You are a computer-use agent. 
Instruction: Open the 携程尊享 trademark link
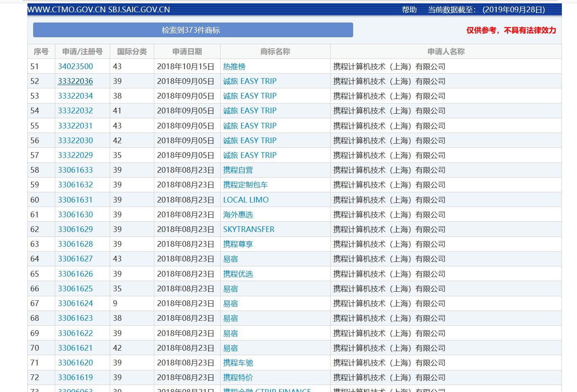238,244
